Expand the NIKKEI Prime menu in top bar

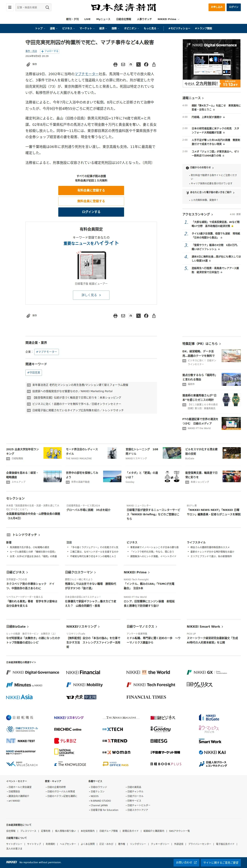coord(169,19)
